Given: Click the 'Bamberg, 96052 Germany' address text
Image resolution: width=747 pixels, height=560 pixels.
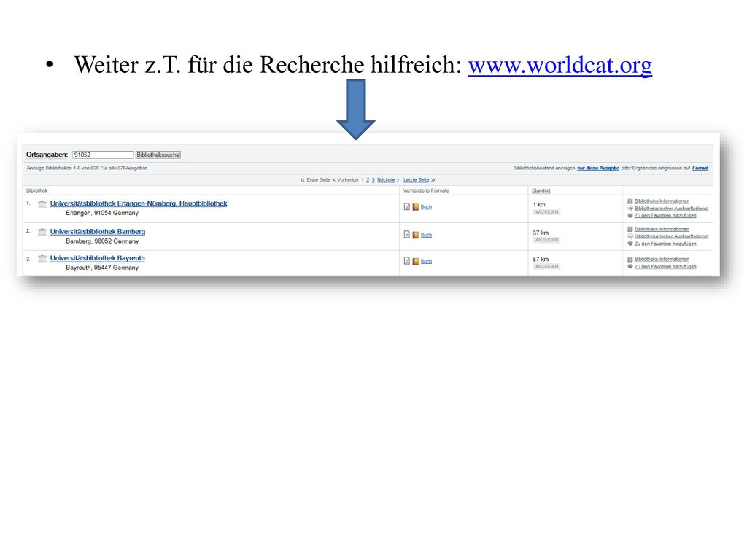Looking at the screenshot, I should tap(102, 241).
